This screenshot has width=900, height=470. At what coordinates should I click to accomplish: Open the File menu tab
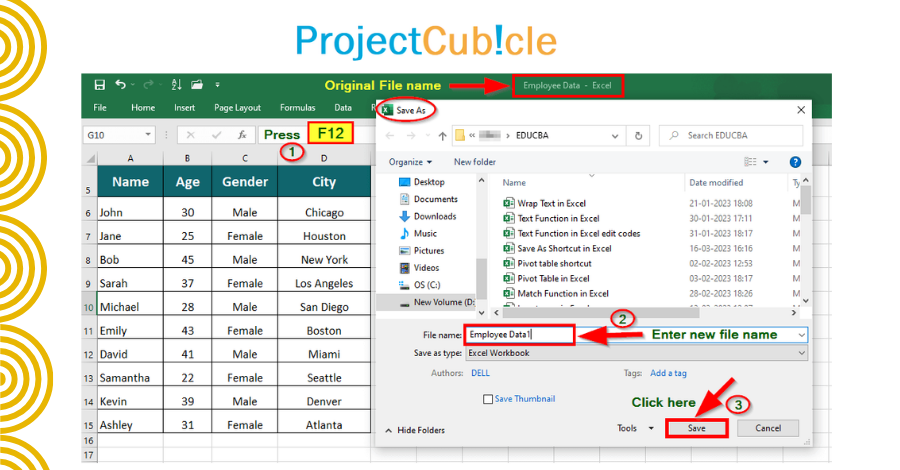100,107
